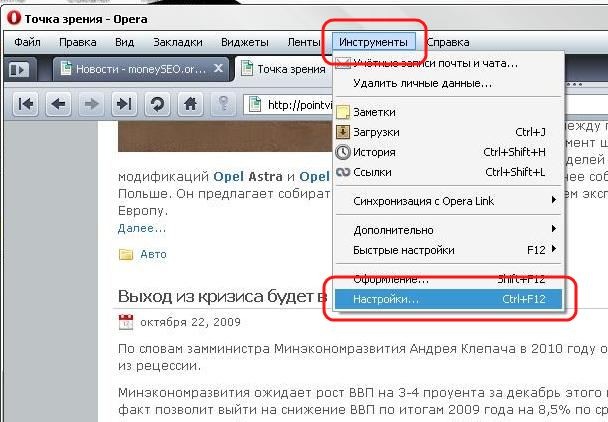The width and height of the screenshot is (608, 422).
Task: Go back with the Back arrow
Action: pyautogui.click(x=59, y=104)
